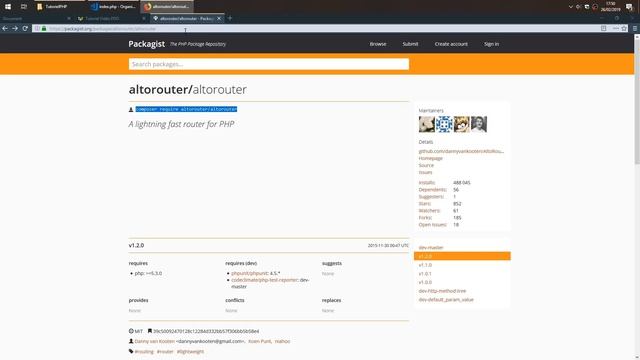
Task: Switch to the first 'Document' browser tab
Action: point(36,18)
